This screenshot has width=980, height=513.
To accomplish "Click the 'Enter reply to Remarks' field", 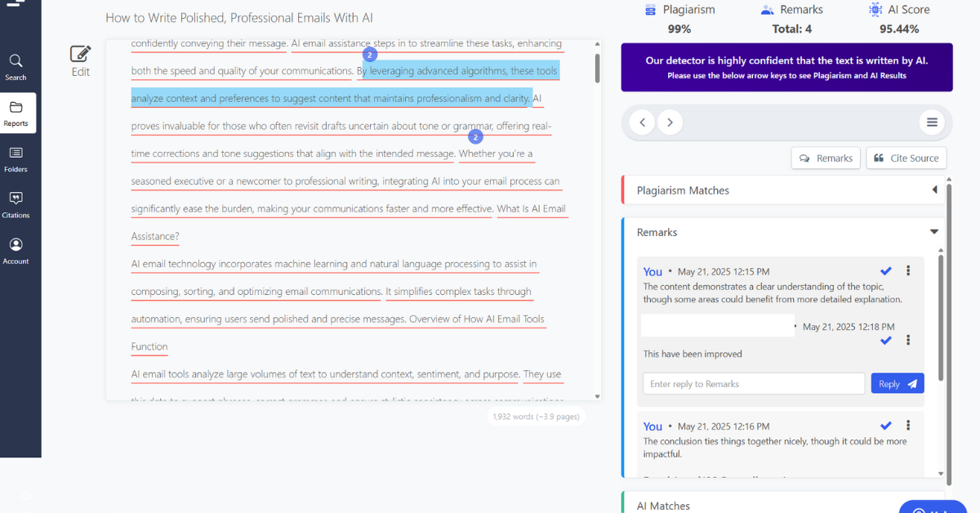I will (753, 384).
